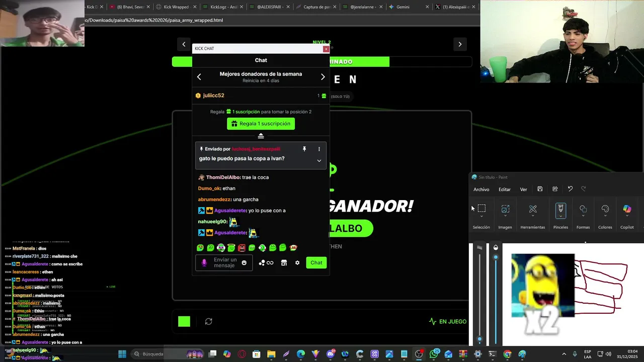The image size is (644, 362).
Task: Click the Paint share icon
Action: 555,189
